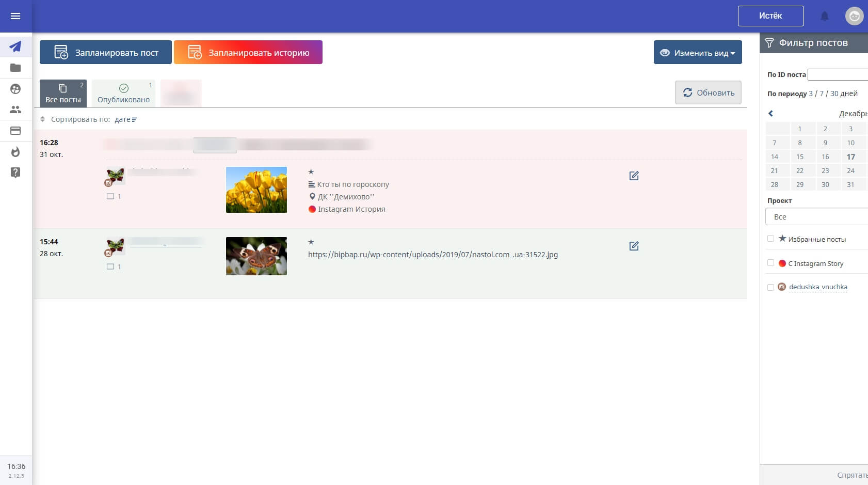The image size is (868, 485).
Task: Open the flame icon in sidebar
Action: [x=15, y=152]
